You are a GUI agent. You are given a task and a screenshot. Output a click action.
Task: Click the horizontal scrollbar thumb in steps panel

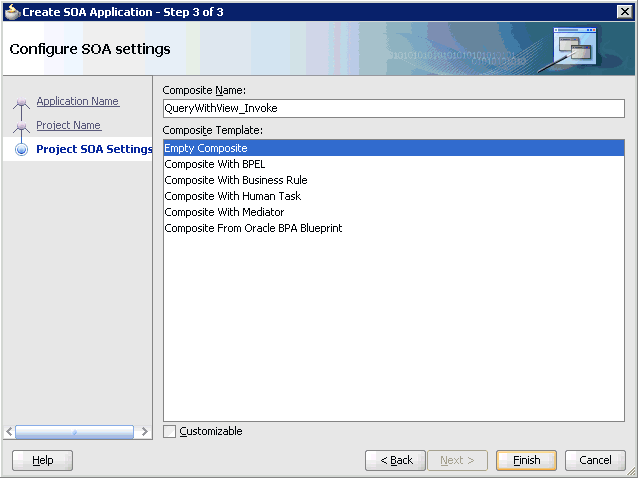pos(74,432)
